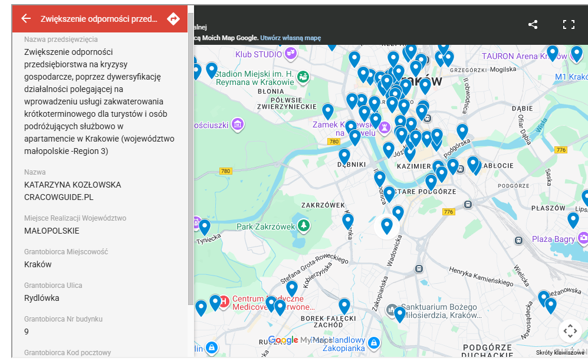The image size is (588, 364).
Task: Click the blue pin near Borek Fałęcki
Action: coord(344,306)
